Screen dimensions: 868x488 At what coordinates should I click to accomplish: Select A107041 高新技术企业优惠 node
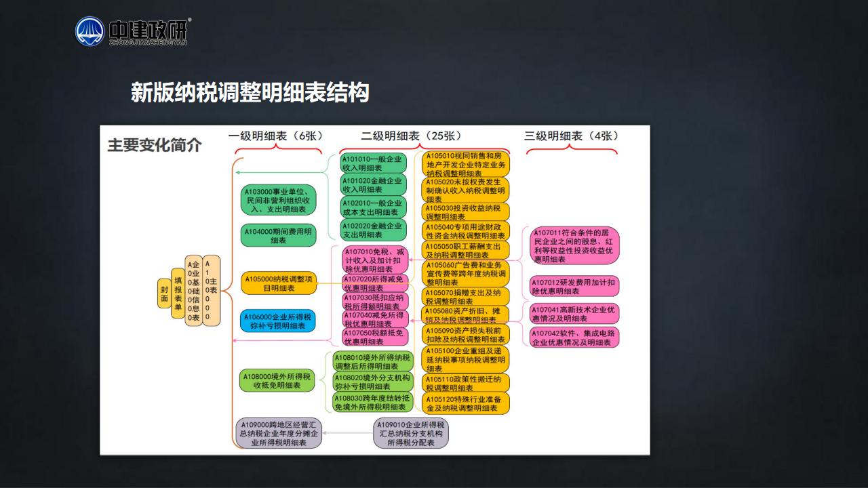(x=575, y=313)
